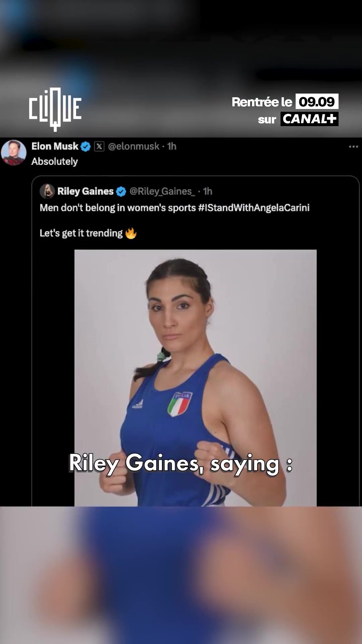Open the Elon Musk display name link
This screenshot has height=644, width=362.
(55, 146)
